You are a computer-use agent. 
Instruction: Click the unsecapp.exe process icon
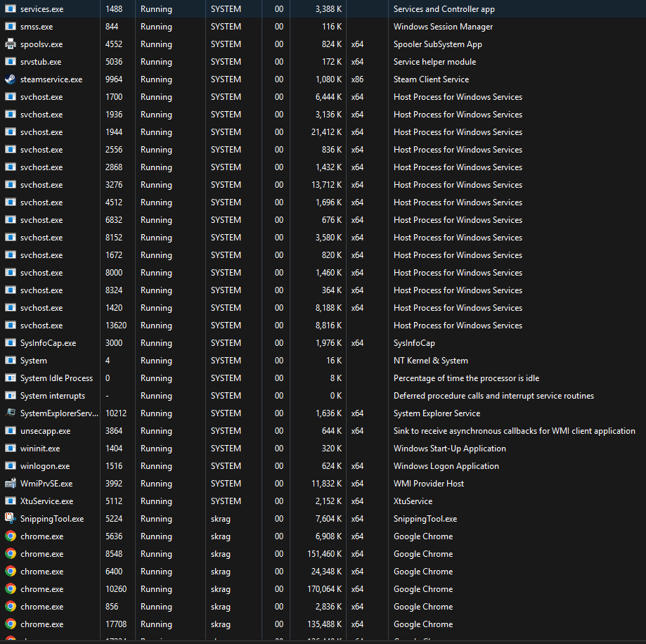click(11, 430)
